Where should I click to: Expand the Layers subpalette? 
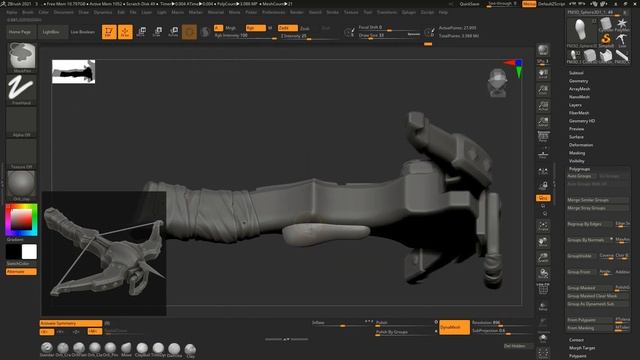(576, 105)
